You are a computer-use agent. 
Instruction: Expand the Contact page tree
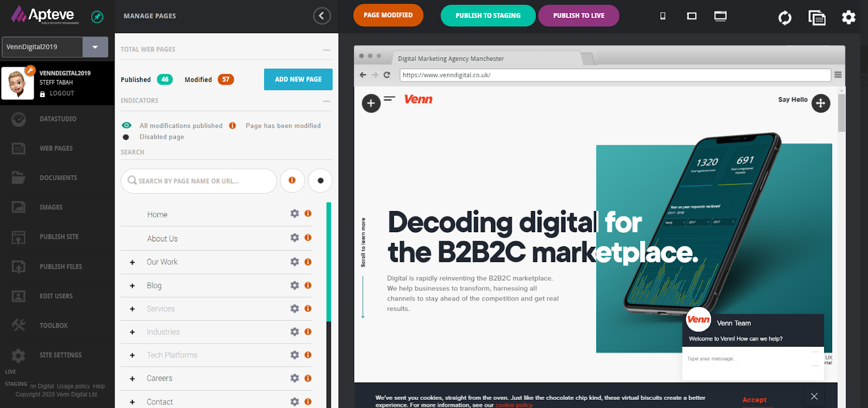(132, 402)
